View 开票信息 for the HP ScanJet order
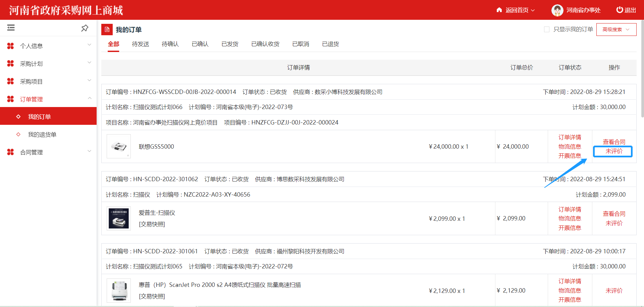 570,300
